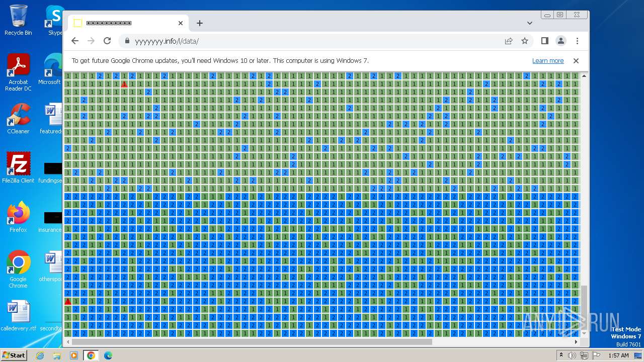Share this page using the share icon
Viewport: 644px width, 362px height.
coord(509,41)
